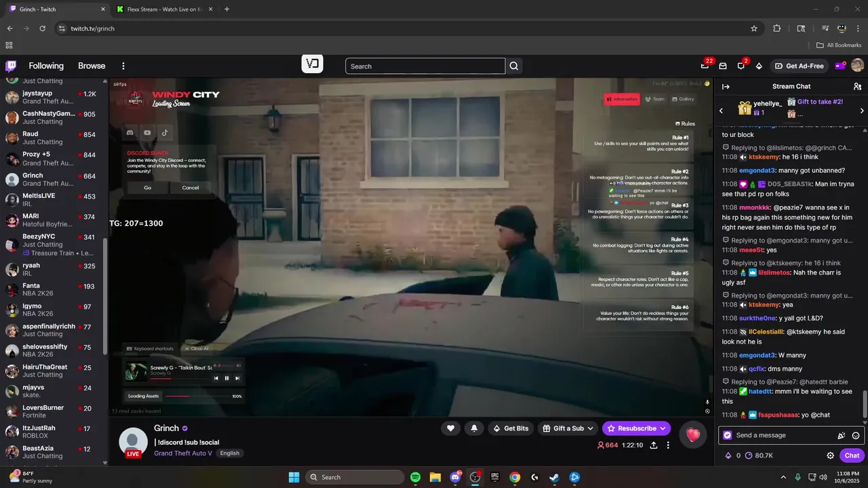This screenshot has height=488, width=868.
Task: Click the chat identity badge icon
Action: (x=728, y=435)
